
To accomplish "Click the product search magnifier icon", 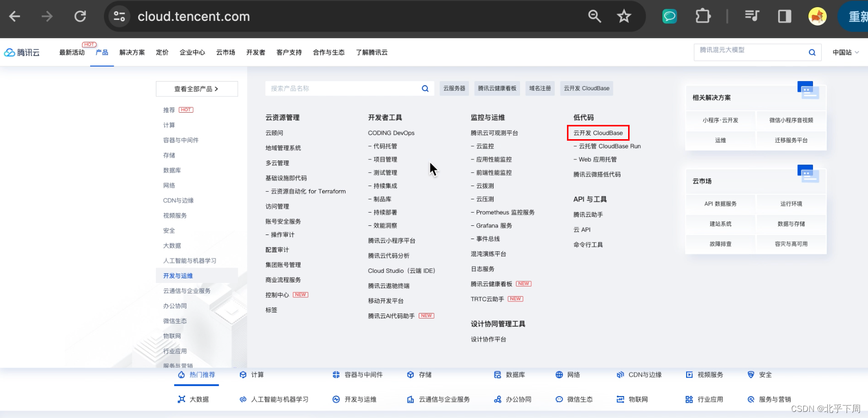I will (x=425, y=89).
